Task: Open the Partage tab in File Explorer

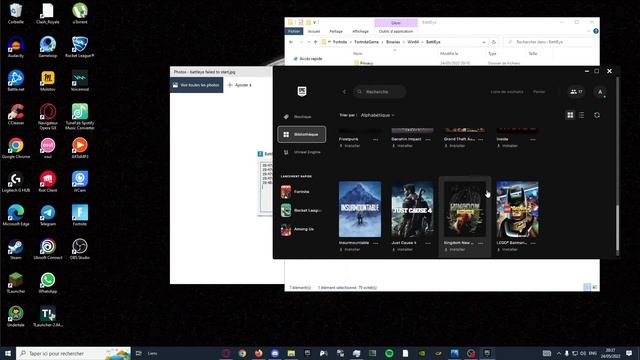Action: coord(336,31)
